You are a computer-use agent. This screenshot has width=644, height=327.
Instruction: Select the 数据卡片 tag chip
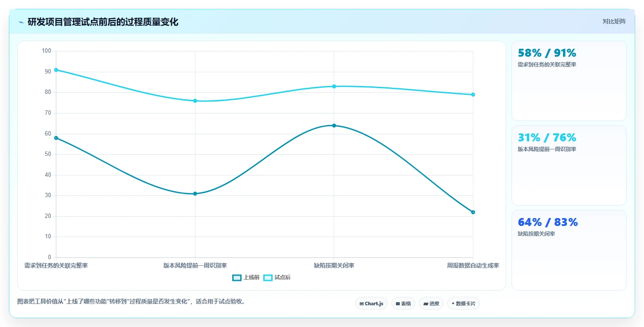click(x=464, y=304)
